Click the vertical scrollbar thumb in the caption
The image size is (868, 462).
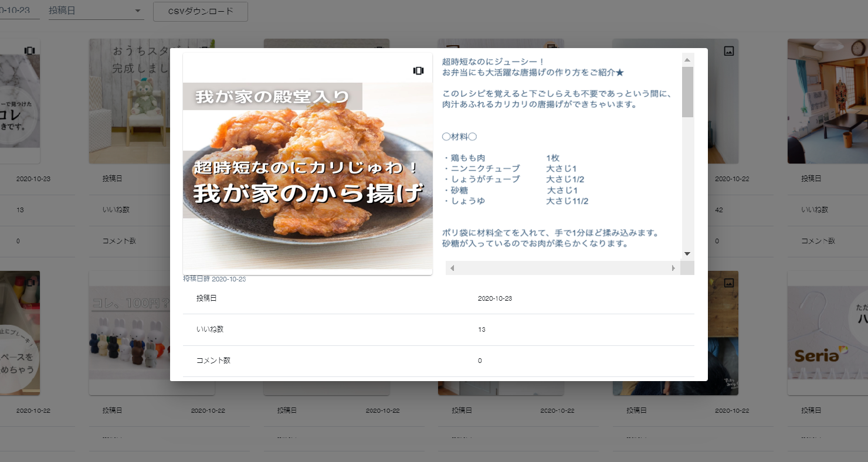pos(687,91)
